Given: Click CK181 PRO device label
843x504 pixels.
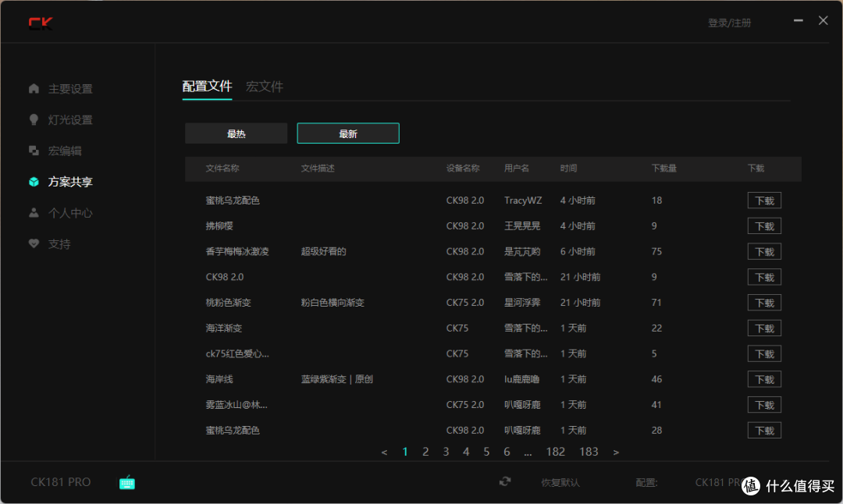Looking at the screenshot, I should click(61, 482).
